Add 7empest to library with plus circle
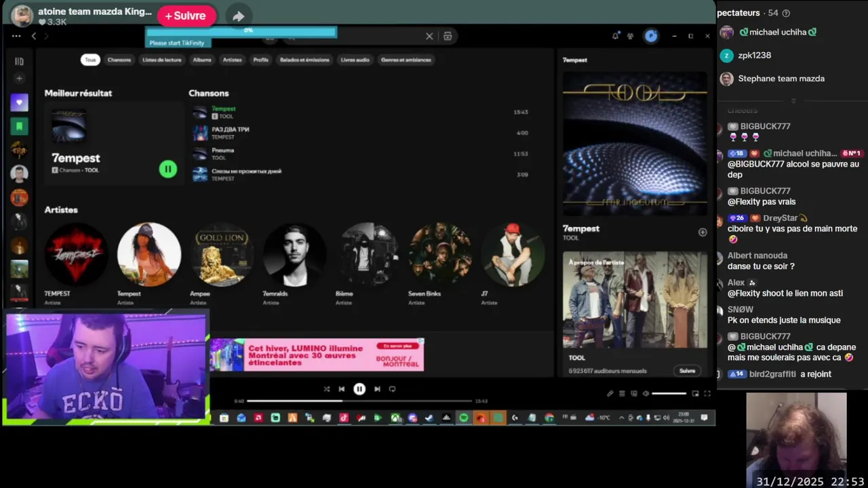 (x=703, y=232)
